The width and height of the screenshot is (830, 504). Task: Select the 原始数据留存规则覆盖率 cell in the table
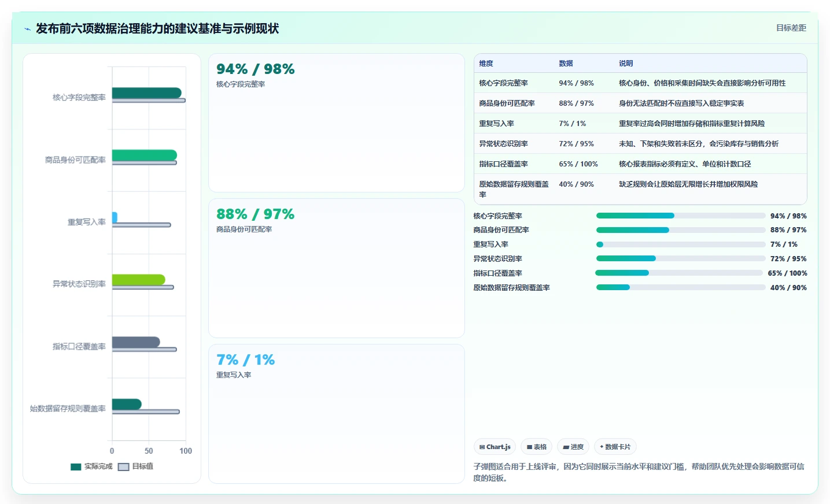coord(514,190)
